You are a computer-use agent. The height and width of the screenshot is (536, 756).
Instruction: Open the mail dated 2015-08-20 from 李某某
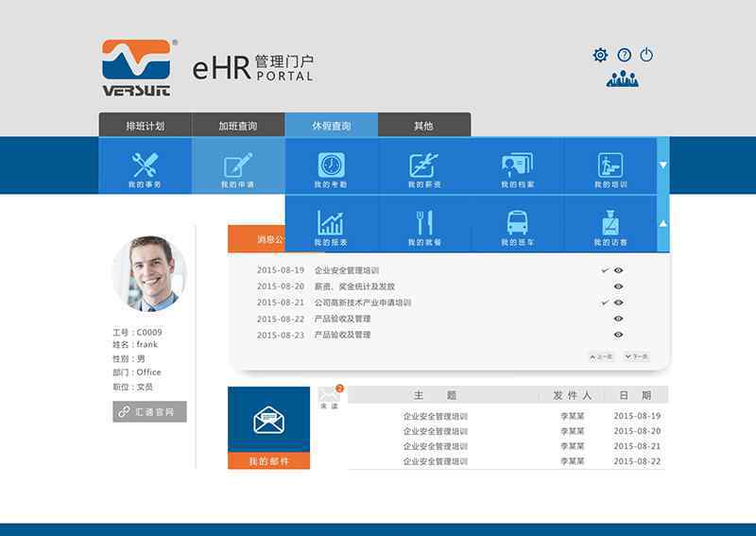(x=507, y=431)
